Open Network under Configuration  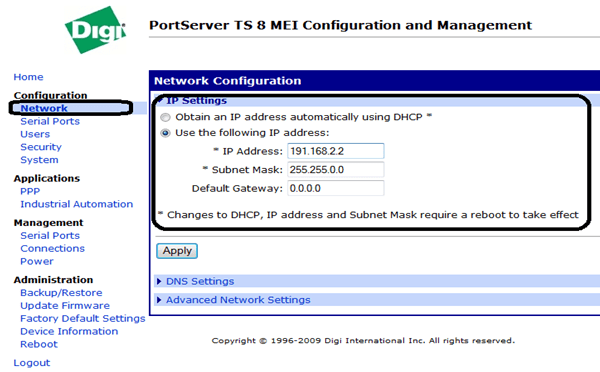pyautogui.click(x=44, y=108)
